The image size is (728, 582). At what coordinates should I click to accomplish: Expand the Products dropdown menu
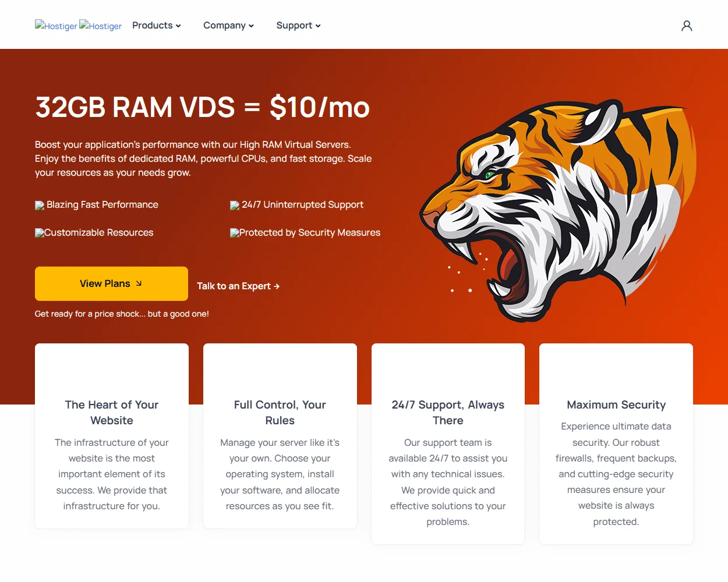156,26
